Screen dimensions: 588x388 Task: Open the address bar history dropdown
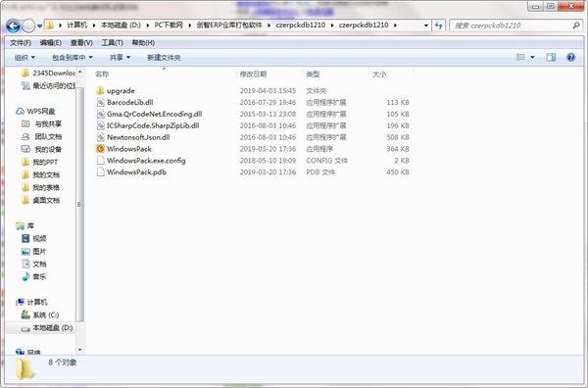point(426,25)
